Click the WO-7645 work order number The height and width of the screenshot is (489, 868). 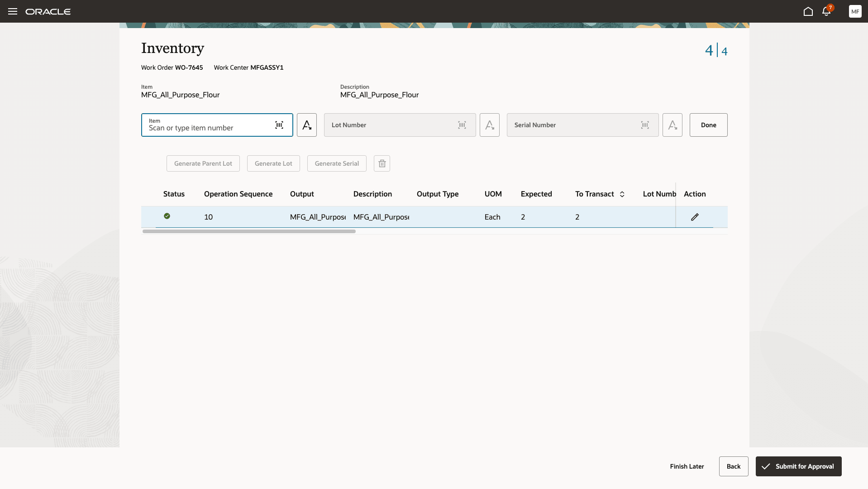189,67
